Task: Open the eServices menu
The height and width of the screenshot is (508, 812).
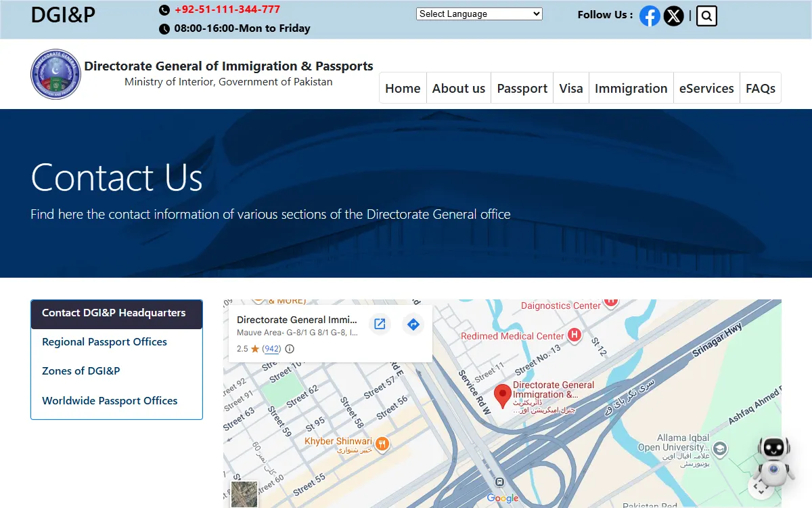Action: pyautogui.click(x=706, y=88)
